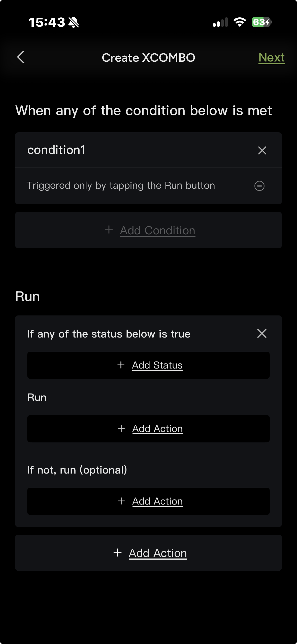Tap plus icon in the 'If not' action row
The height and width of the screenshot is (644, 297).
tap(121, 501)
